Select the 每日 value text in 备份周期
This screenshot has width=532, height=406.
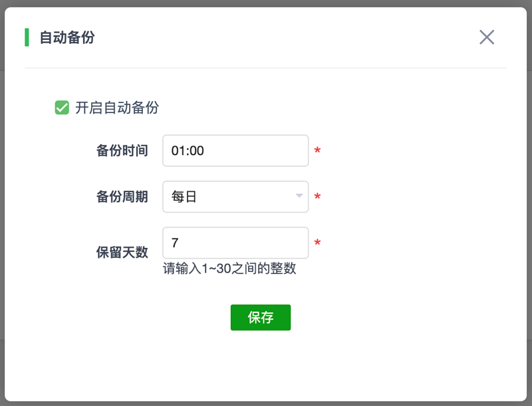(184, 197)
